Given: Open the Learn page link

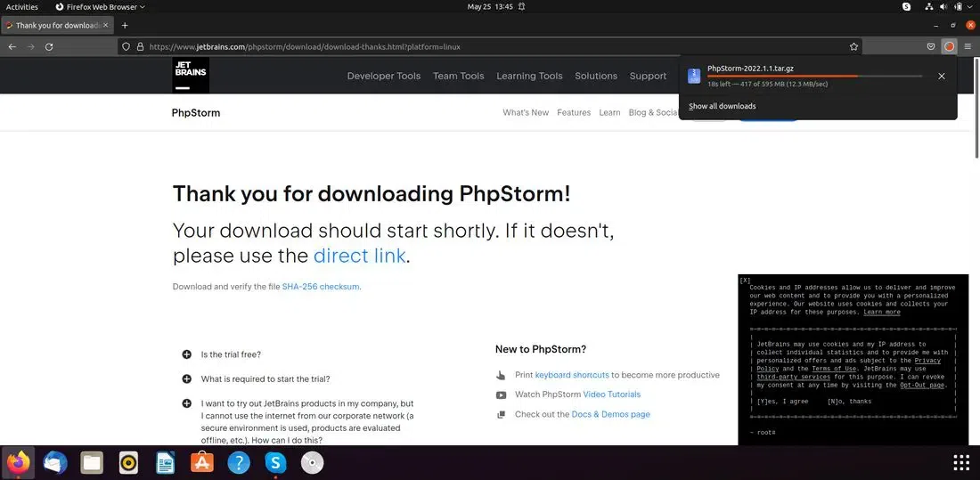Looking at the screenshot, I should pos(609,112).
